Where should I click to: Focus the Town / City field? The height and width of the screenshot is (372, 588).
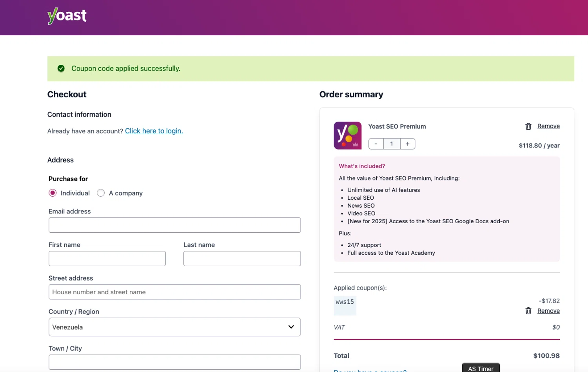pyautogui.click(x=174, y=362)
